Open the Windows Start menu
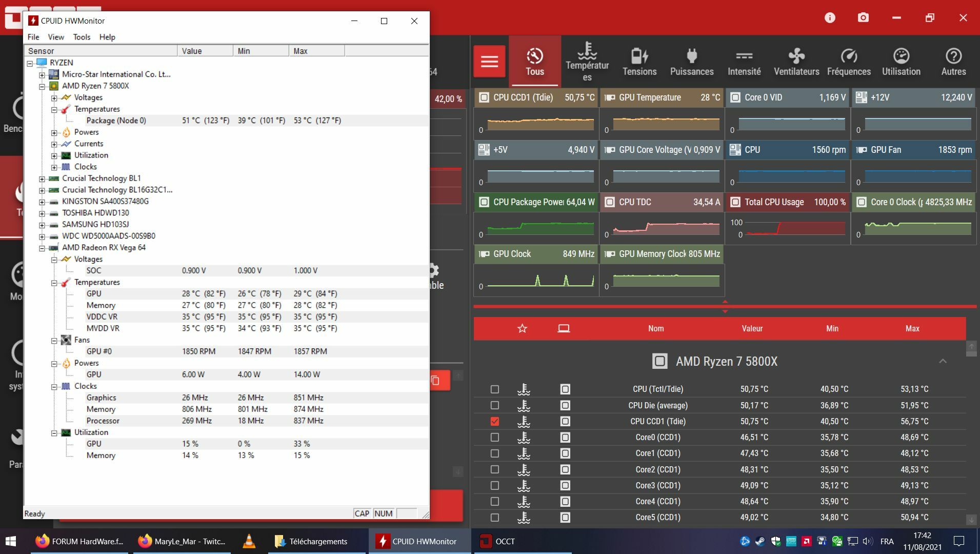The width and height of the screenshot is (980, 554). point(11,541)
